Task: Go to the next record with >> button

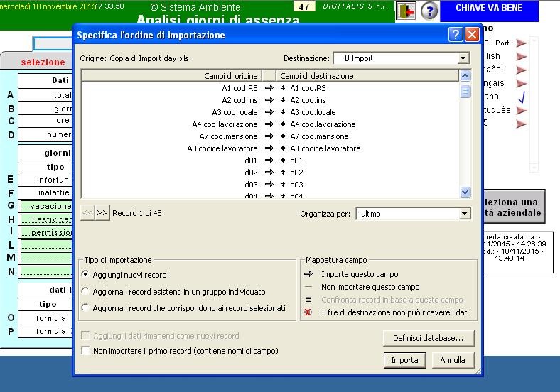Action: pos(102,213)
